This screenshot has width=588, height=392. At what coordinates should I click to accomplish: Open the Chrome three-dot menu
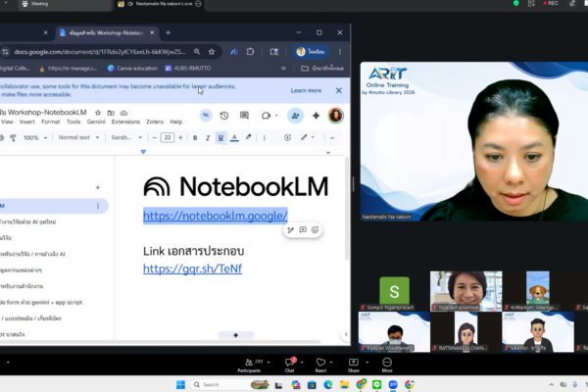point(340,52)
